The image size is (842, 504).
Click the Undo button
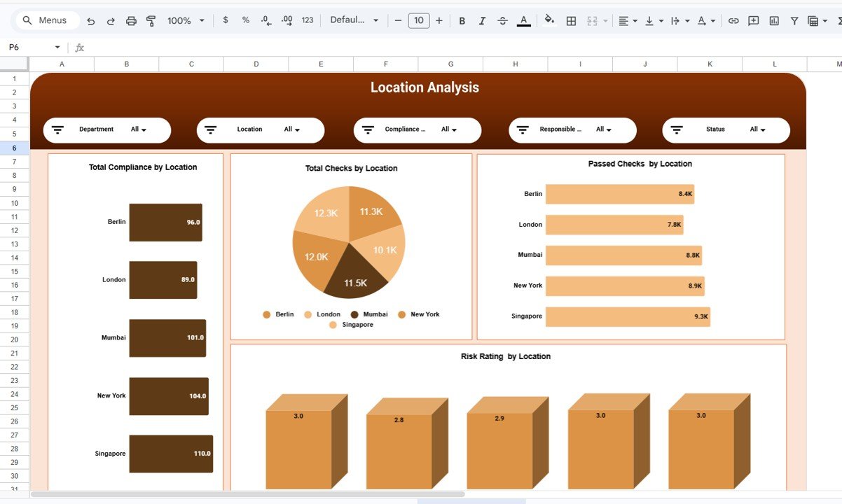pyautogui.click(x=90, y=20)
